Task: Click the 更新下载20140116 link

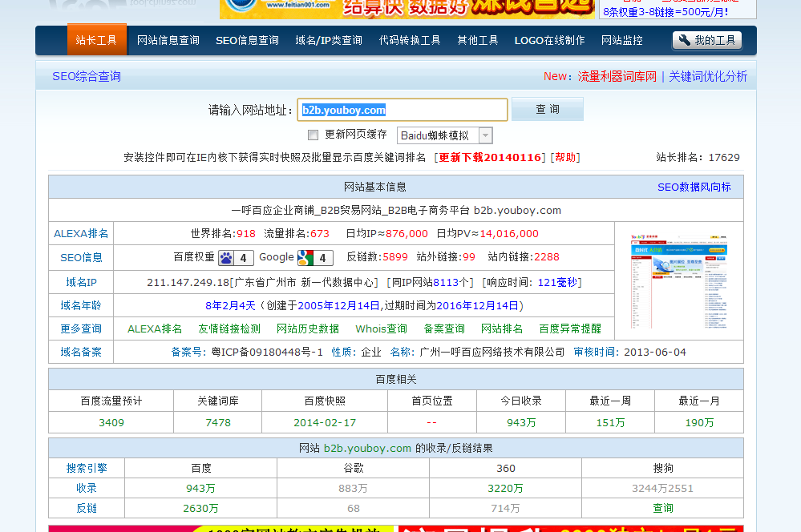Action: coord(490,157)
